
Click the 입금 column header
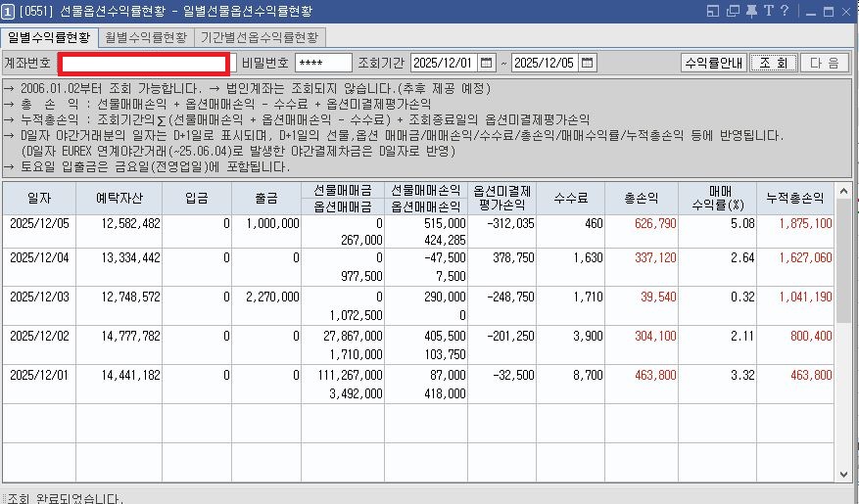tap(197, 198)
